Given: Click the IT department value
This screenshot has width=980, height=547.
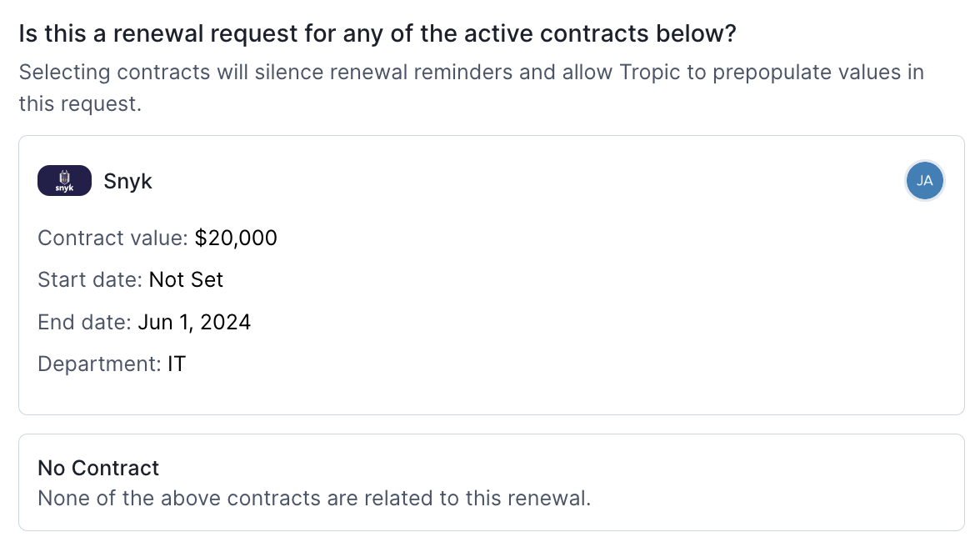Looking at the screenshot, I should pyautogui.click(x=177, y=364).
